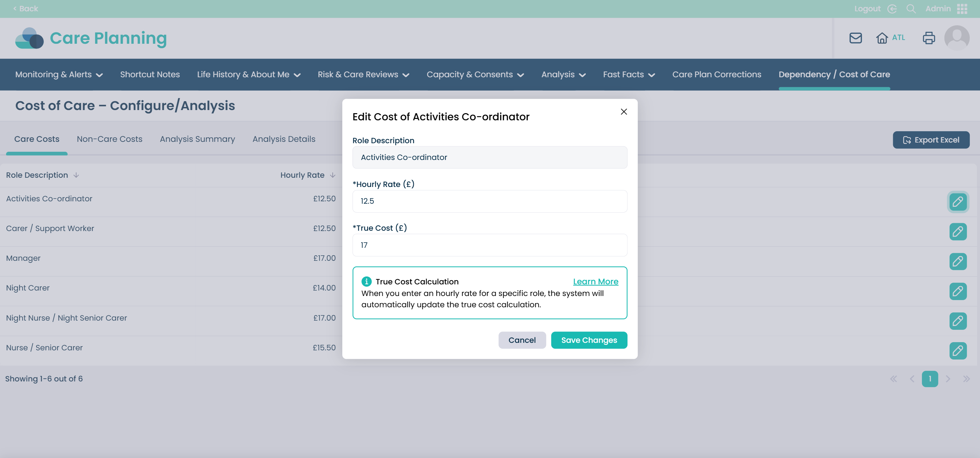Click the mail envelope icon
980x458 pixels.
855,38
